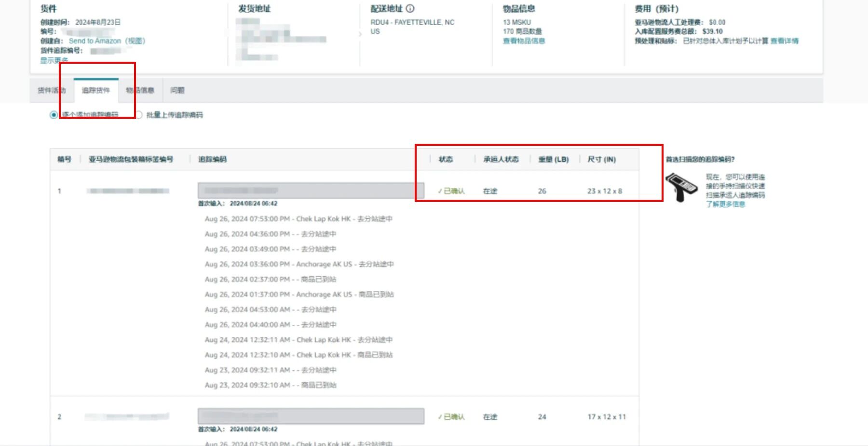868x446 pixels.
Task: Switch to the 物品信息 tab
Action: tap(140, 90)
